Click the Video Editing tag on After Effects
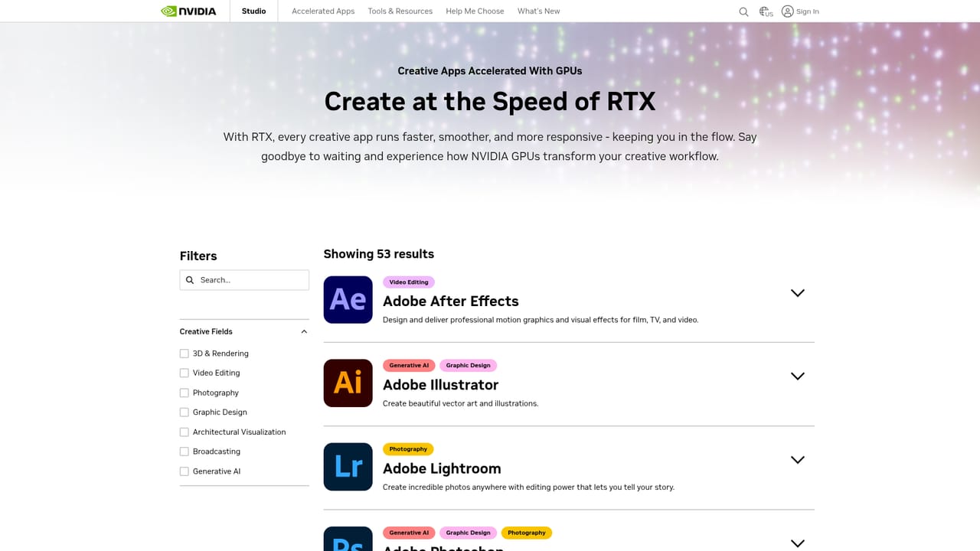The height and width of the screenshot is (551, 980). coord(409,282)
